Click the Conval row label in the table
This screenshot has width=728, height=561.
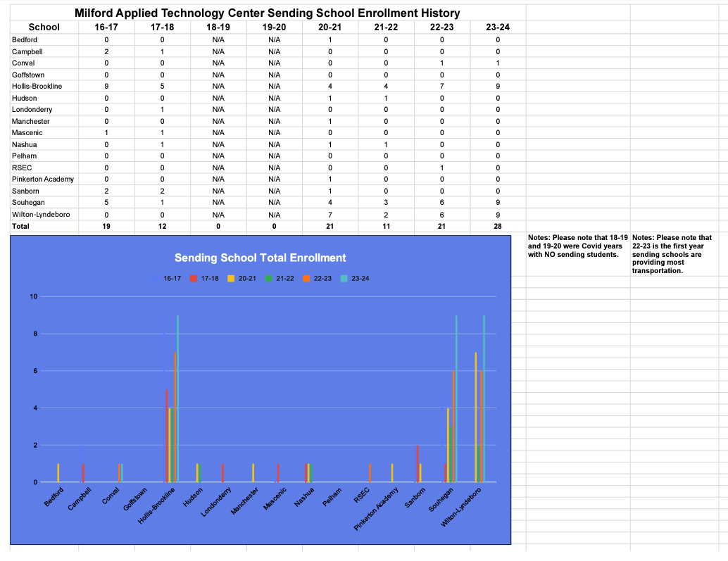click(x=23, y=63)
